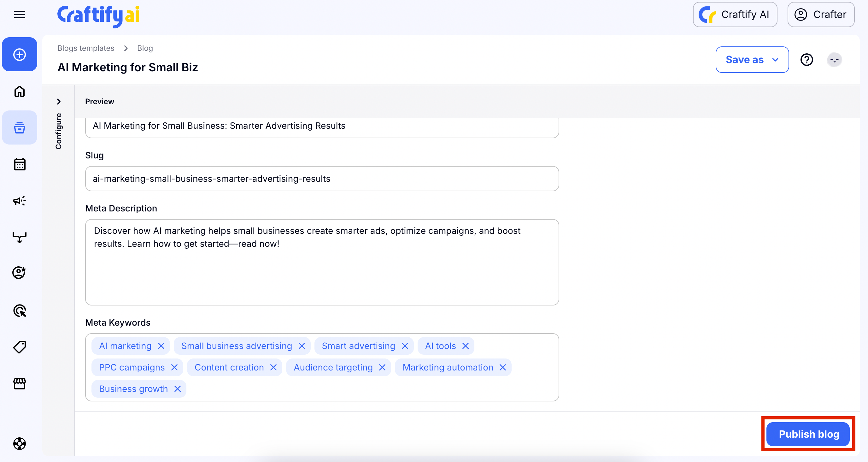Open the Crafter account menu

(820, 15)
